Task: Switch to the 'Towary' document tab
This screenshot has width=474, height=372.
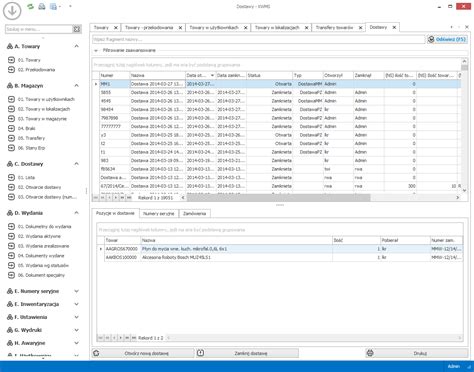Action: 101,28
